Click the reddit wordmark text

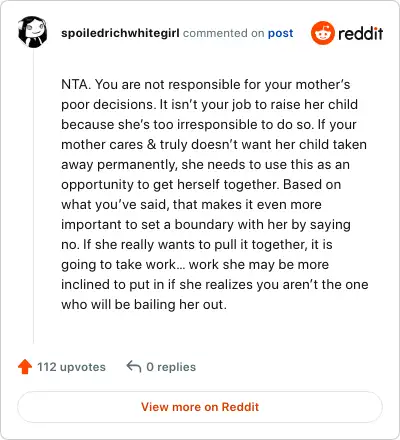(x=360, y=33)
